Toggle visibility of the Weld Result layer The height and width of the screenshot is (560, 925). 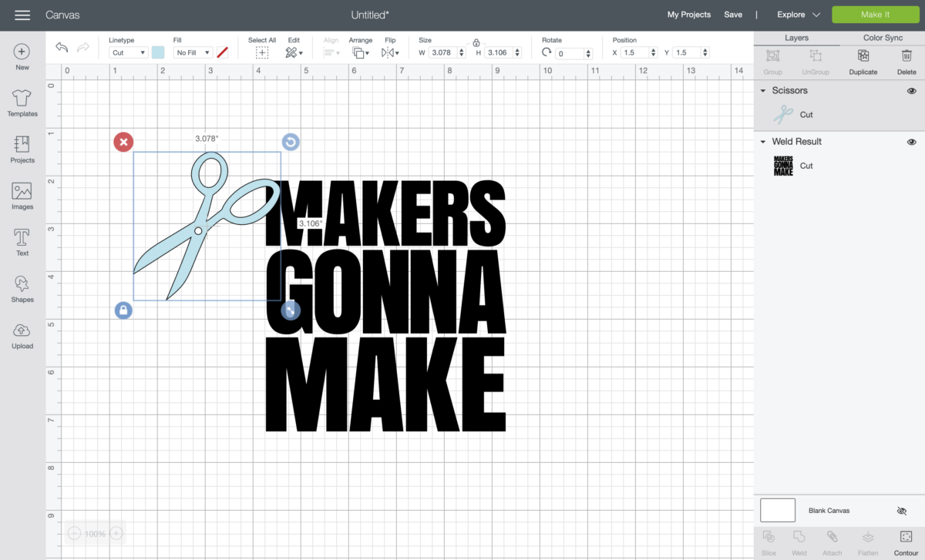[911, 141]
